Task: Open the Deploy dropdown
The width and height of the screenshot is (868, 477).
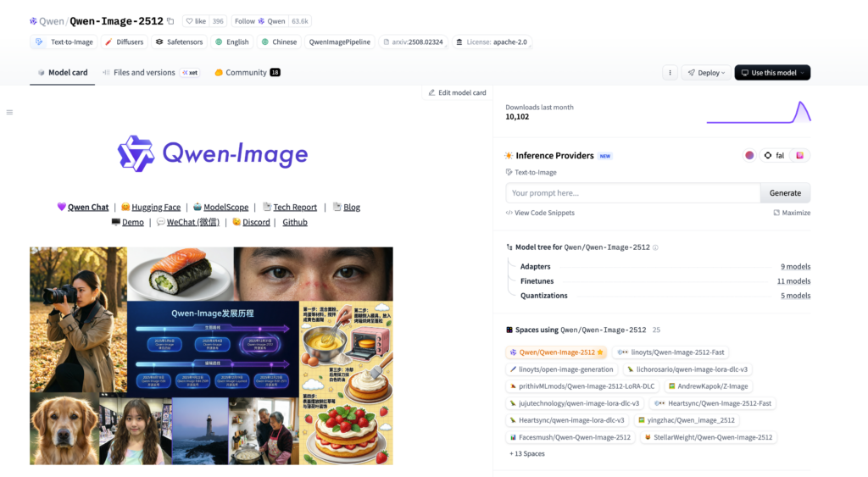Action: (x=706, y=73)
